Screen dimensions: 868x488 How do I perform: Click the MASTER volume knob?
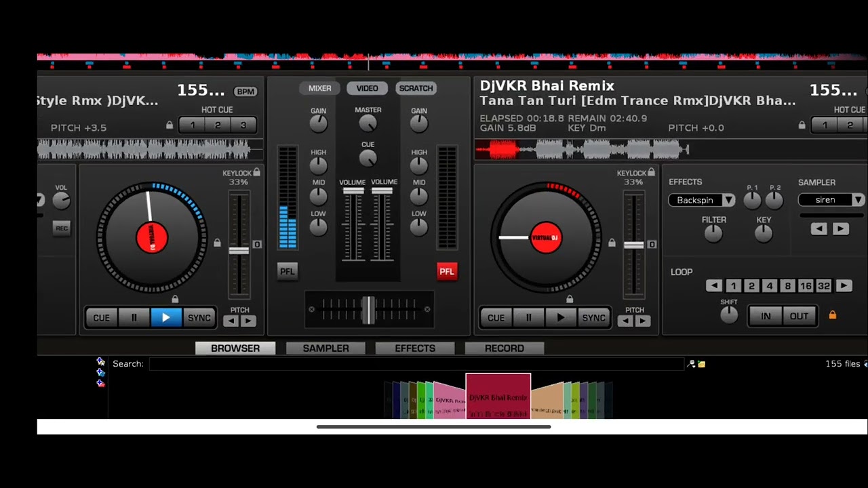(x=368, y=123)
